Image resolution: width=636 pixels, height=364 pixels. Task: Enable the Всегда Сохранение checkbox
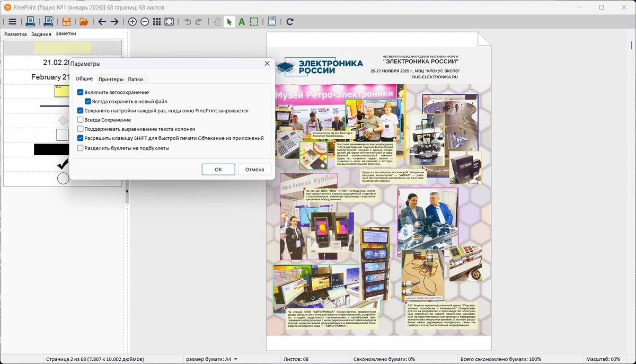click(80, 120)
